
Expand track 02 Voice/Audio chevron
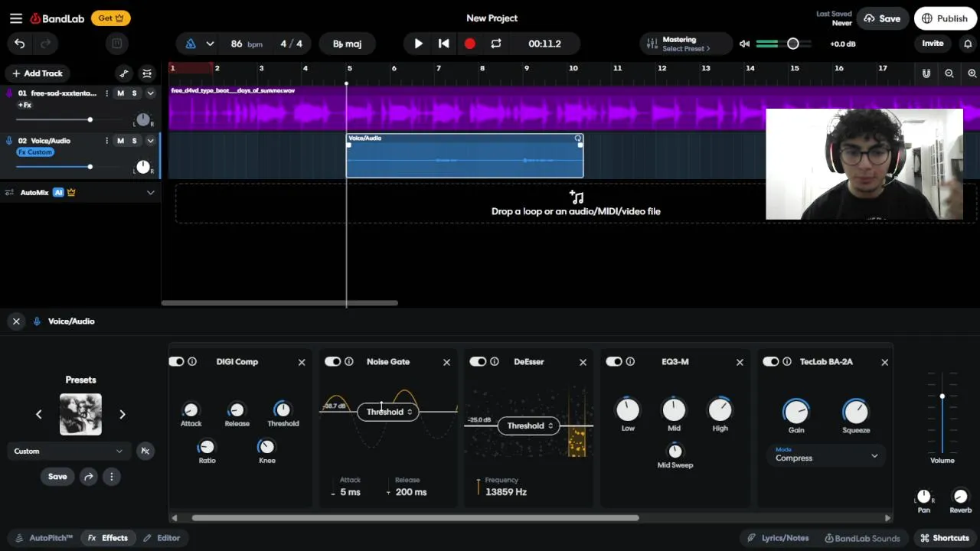click(x=151, y=141)
